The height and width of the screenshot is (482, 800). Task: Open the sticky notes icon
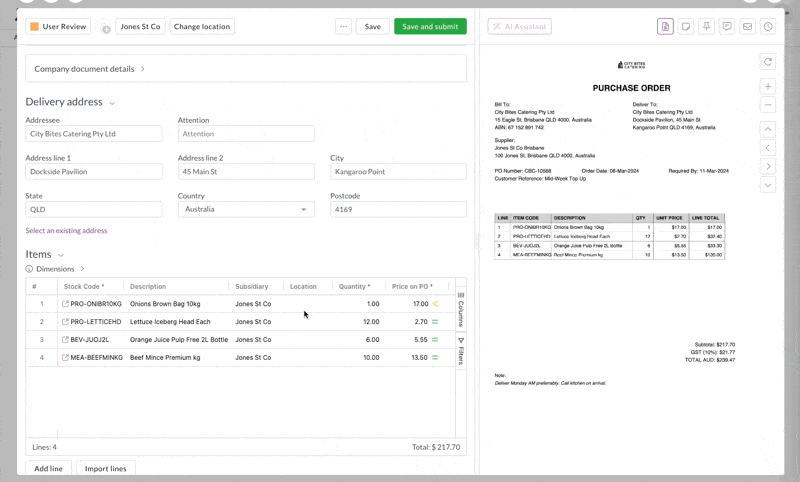tap(686, 27)
